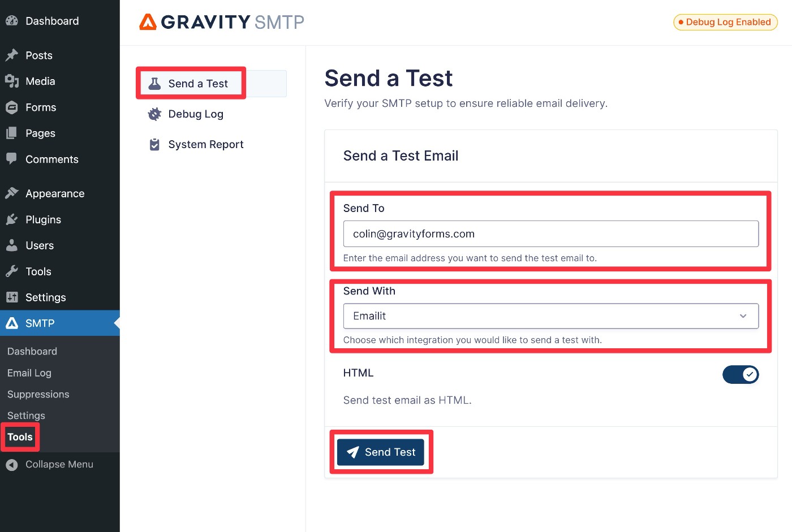Screen dimensions: 792x532
Task: Open the Send With dropdown
Action: [550, 316]
